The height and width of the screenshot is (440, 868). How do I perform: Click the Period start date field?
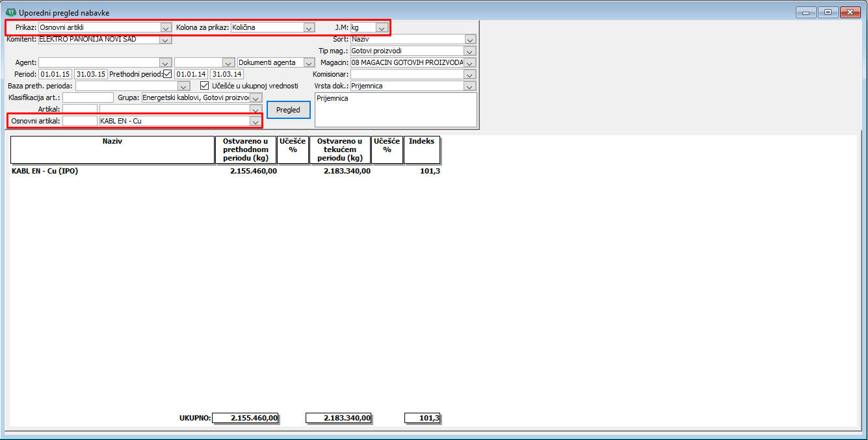pos(55,74)
